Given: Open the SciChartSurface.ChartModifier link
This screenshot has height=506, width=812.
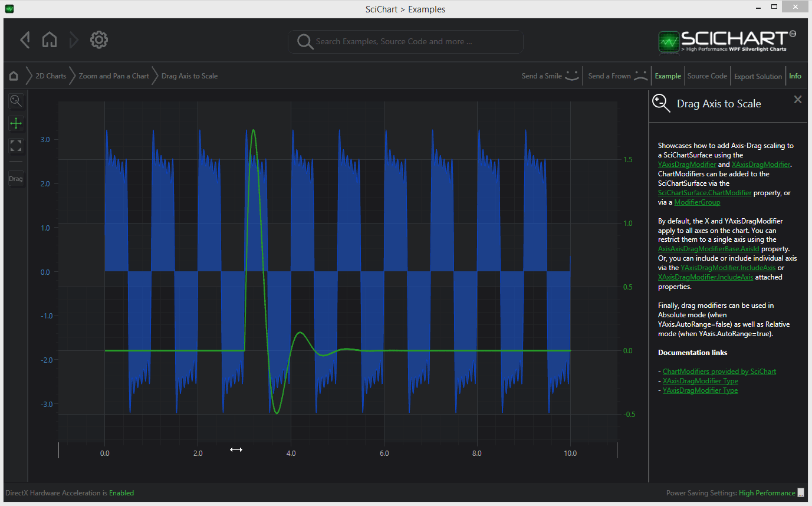Looking at the screenshot, I should [705, 193].
